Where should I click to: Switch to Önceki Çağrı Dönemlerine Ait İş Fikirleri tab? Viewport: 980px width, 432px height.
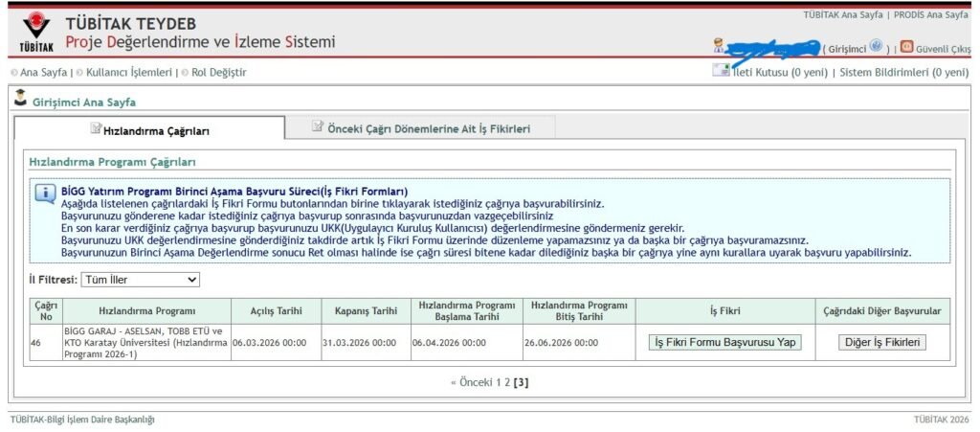point(428,128)
